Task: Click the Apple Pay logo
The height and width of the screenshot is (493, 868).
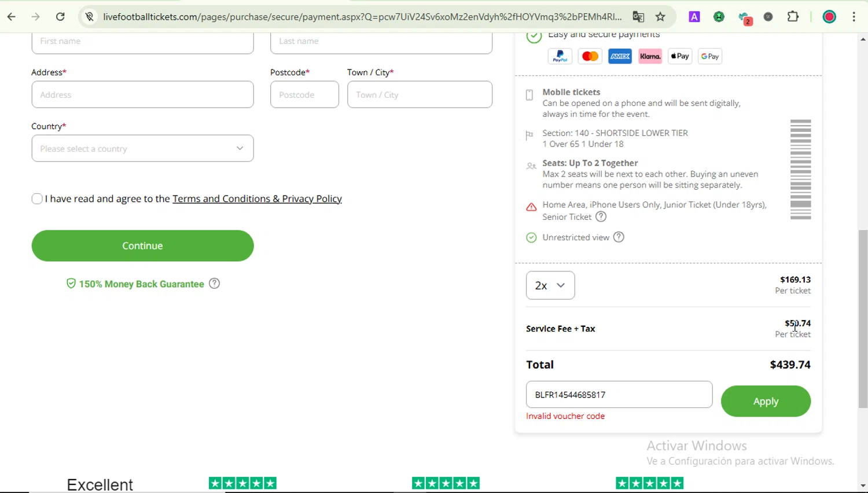Action: pos(681,56)
